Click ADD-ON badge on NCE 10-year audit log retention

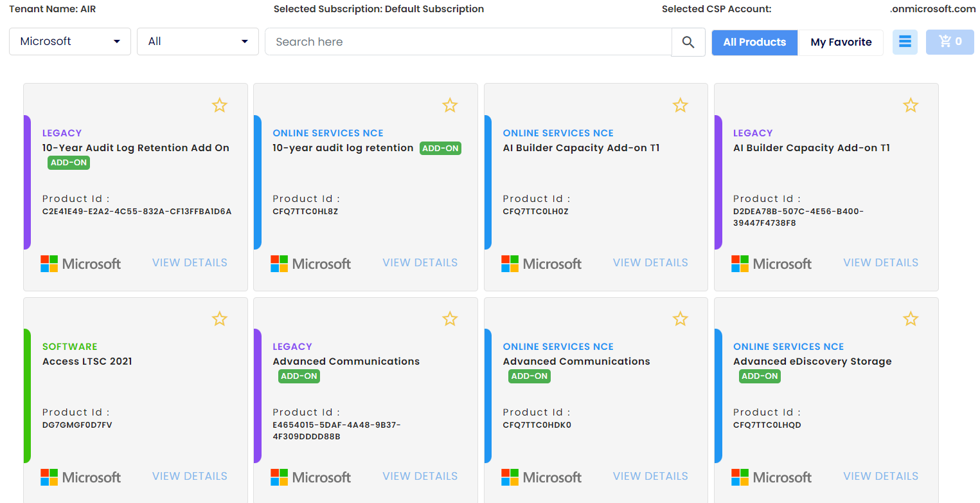(441, 149)
